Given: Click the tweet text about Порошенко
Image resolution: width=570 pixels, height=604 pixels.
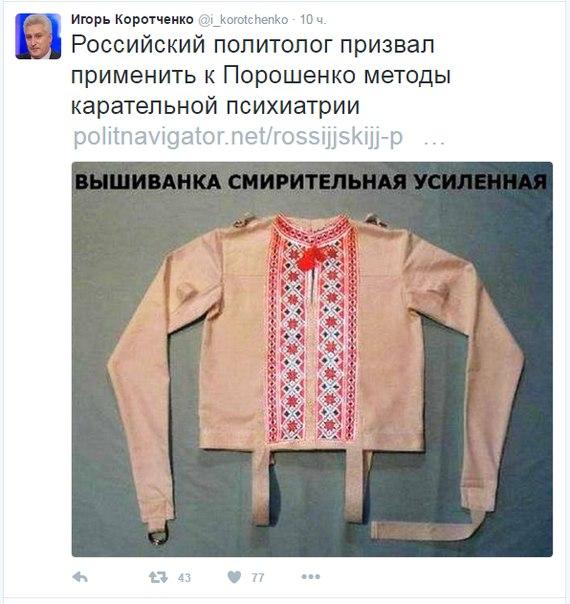Looking at the screenshot, I should pos(261,75).
